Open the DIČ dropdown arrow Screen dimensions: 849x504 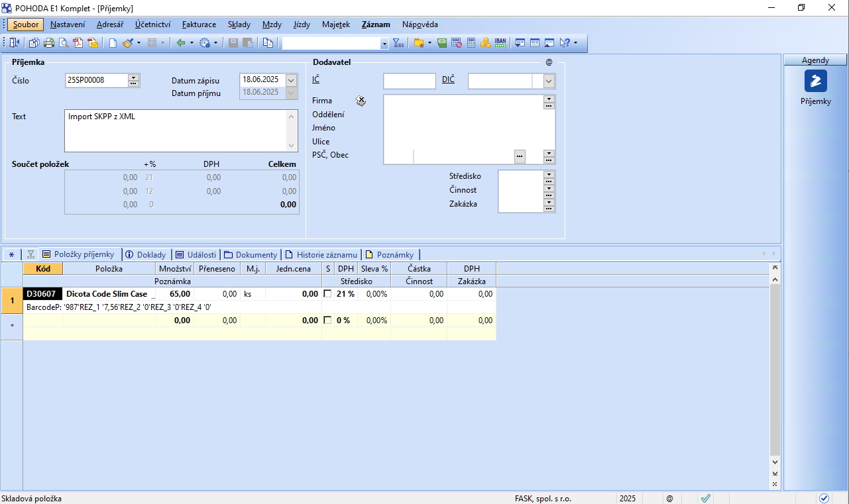click(549, 81)
